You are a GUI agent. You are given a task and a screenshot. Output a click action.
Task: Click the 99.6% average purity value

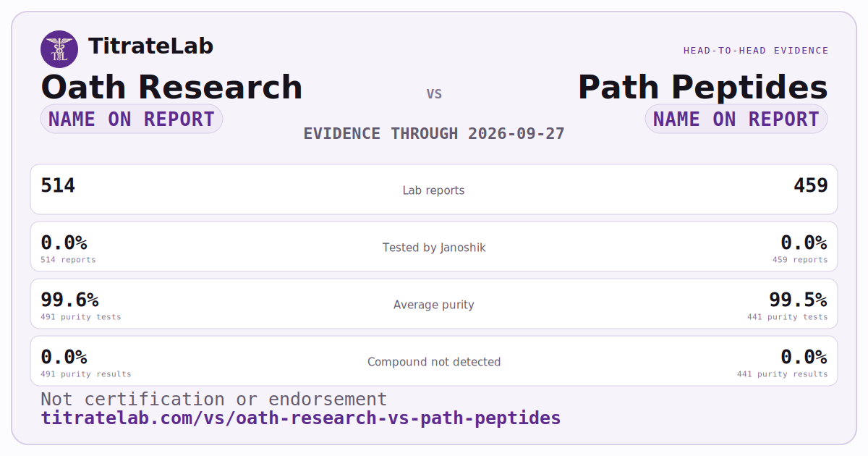pyautogui.click(x=69, y=300)
